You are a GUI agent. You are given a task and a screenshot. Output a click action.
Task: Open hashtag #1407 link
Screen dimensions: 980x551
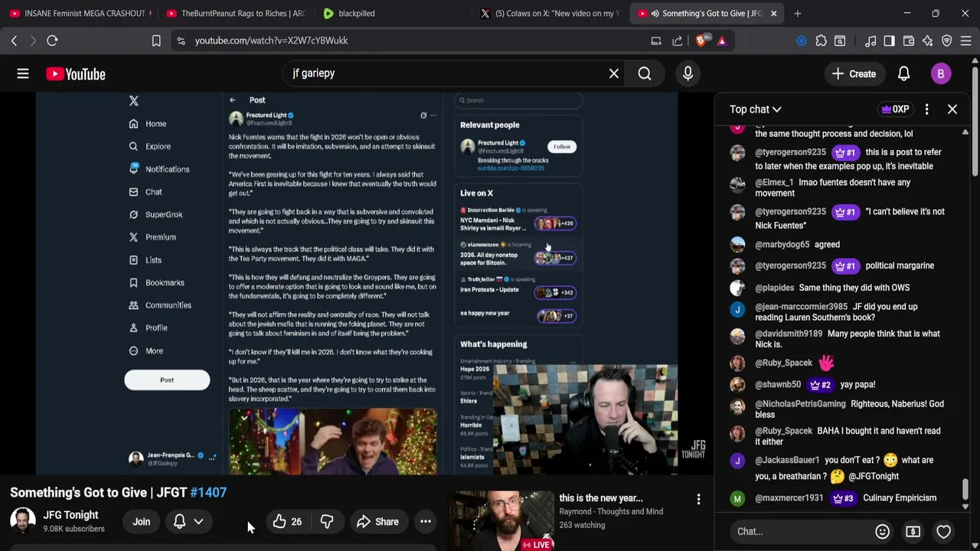click(x=208, y=493)
